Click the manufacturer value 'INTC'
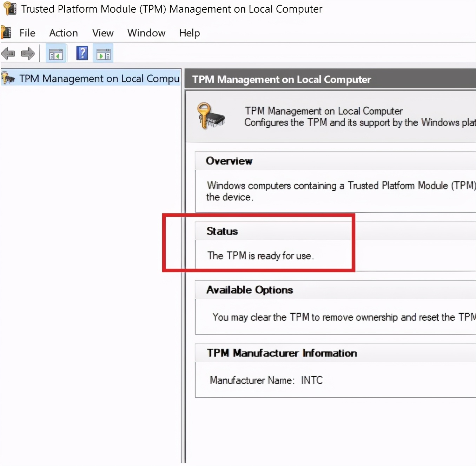476x466 pixels. (x=312, y=380)
